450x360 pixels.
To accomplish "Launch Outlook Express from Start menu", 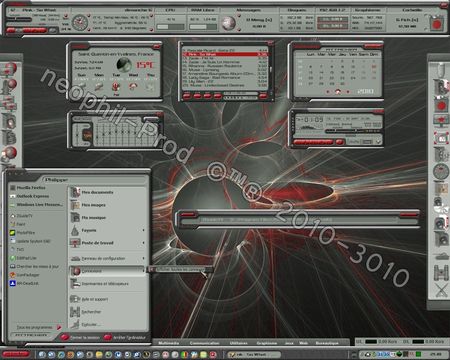I will pos(31,196).
